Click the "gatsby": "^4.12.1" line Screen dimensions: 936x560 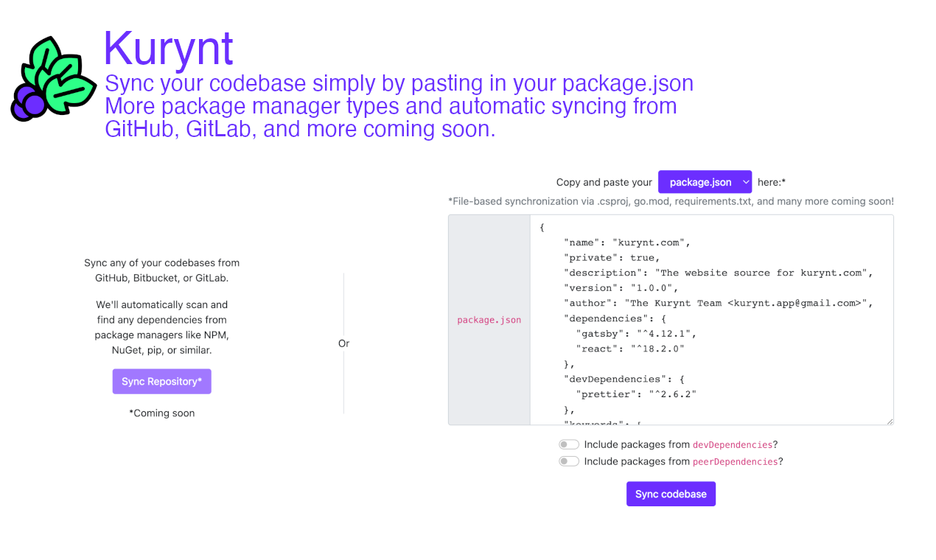[x=636, y=333]
